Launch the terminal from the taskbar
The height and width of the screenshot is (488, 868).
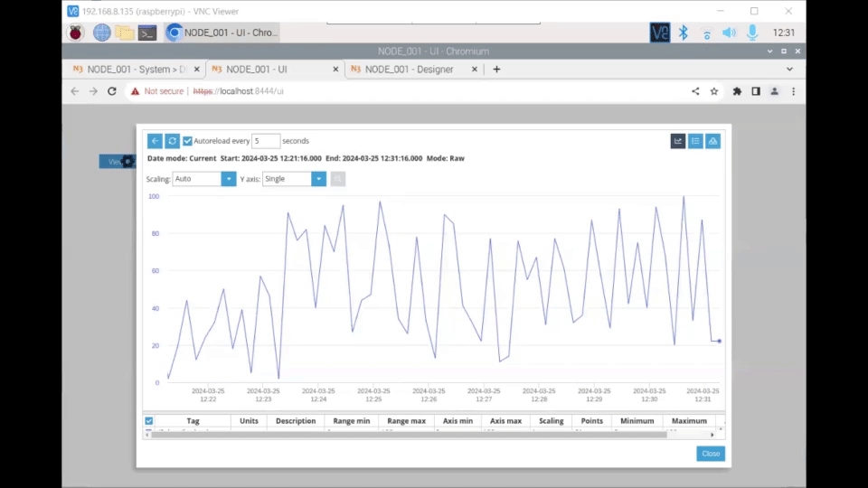(x=146, y=33)
